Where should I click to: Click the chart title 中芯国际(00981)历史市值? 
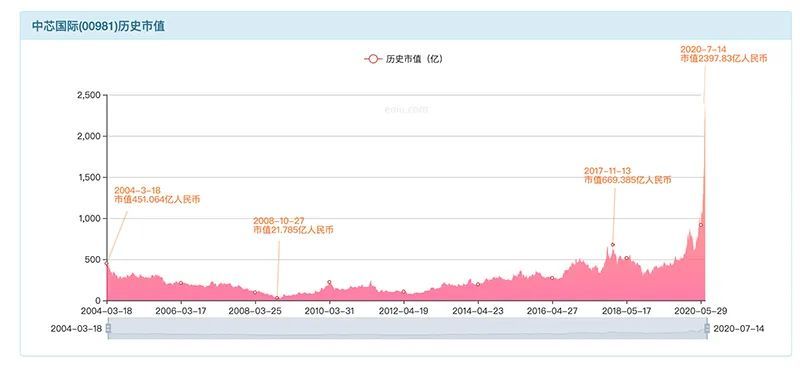98,27
